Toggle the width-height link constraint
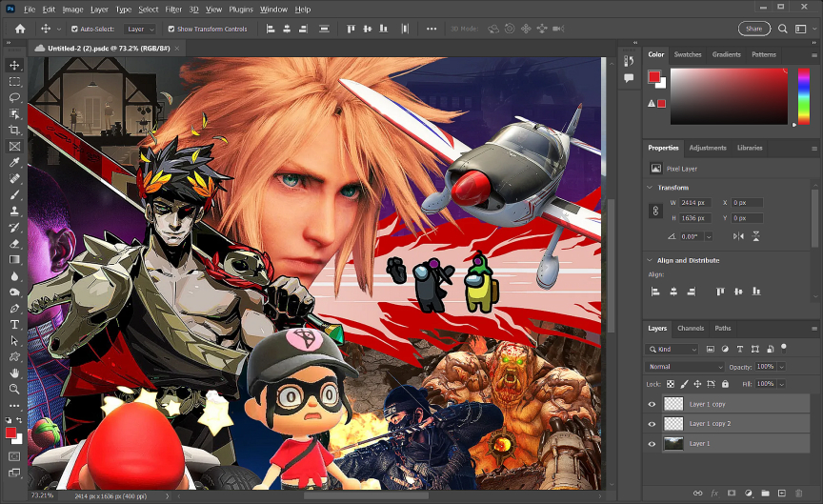 click(x=655, y=211)
